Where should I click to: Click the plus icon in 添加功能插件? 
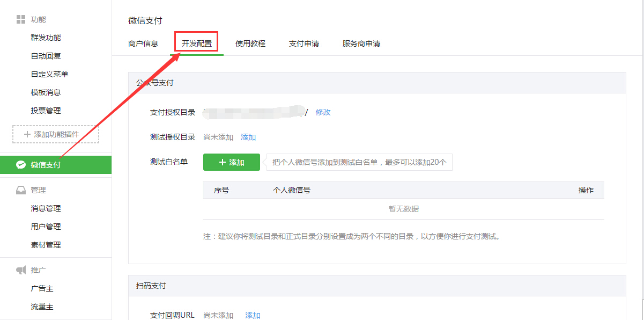[x=27, y=135]
